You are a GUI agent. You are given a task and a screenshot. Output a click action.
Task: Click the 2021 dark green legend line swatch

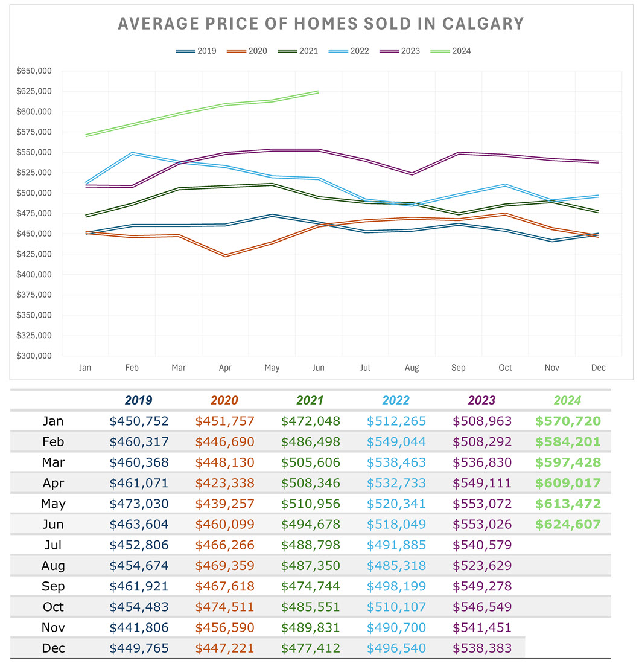(287, 51)
